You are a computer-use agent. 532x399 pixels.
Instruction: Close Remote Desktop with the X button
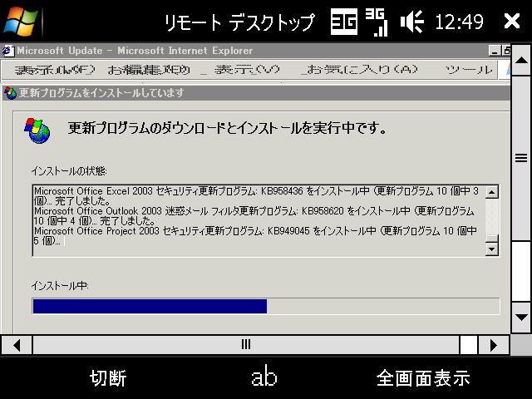click(512, 22)
